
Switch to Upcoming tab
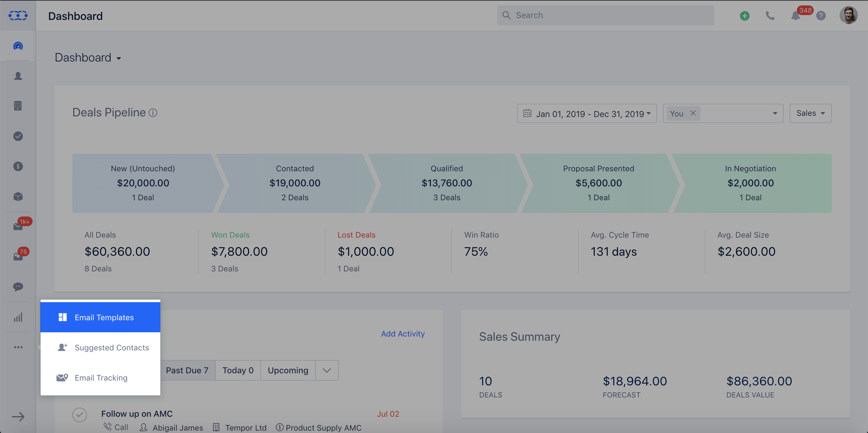pos(288,371)
